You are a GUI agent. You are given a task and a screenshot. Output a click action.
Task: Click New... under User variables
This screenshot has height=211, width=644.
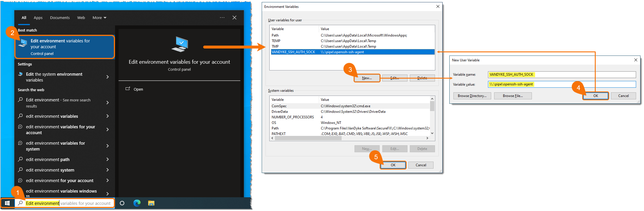pos(367,78)
